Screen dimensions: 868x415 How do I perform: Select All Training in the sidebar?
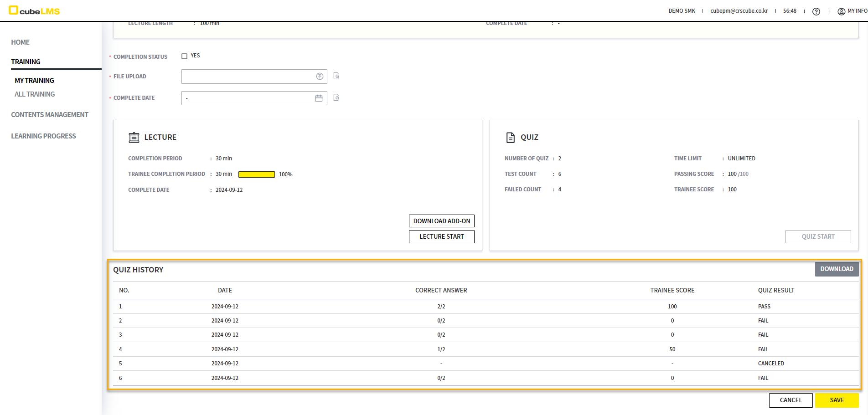tap(35, 94)
